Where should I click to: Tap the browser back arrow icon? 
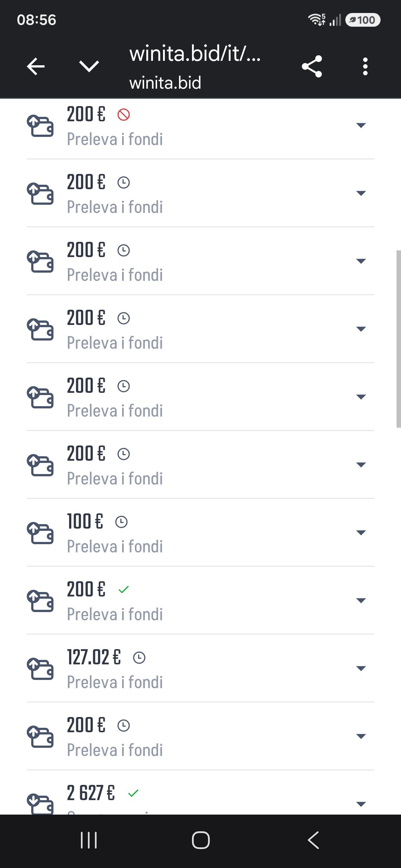click(x=36, y=67)
